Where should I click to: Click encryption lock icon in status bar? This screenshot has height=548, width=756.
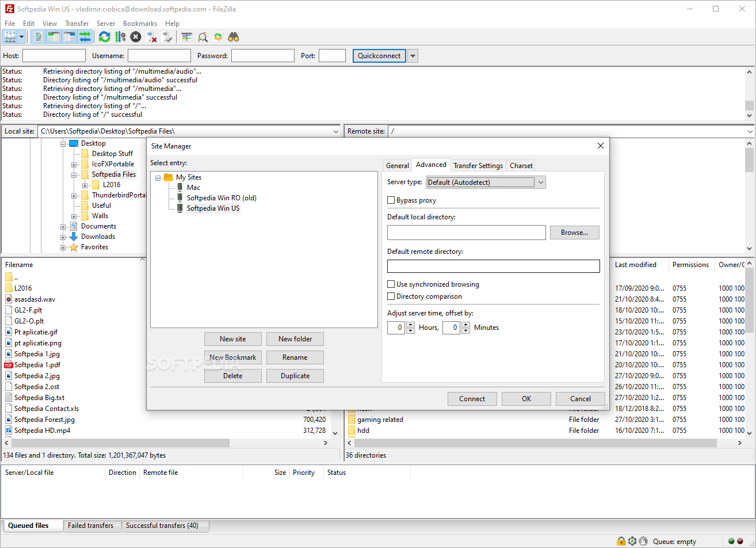point(621,541)
